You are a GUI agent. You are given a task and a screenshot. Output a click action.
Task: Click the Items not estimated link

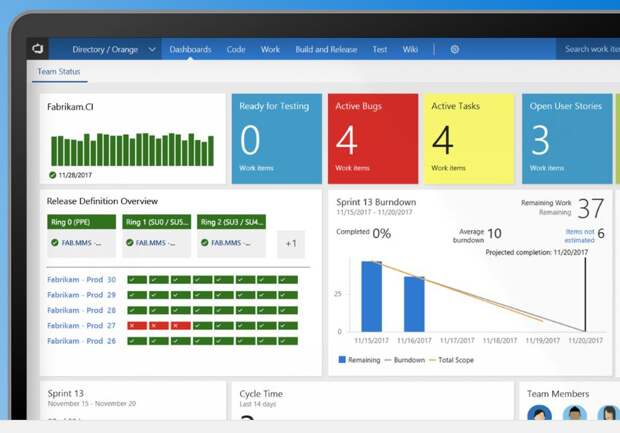point(579,236)
